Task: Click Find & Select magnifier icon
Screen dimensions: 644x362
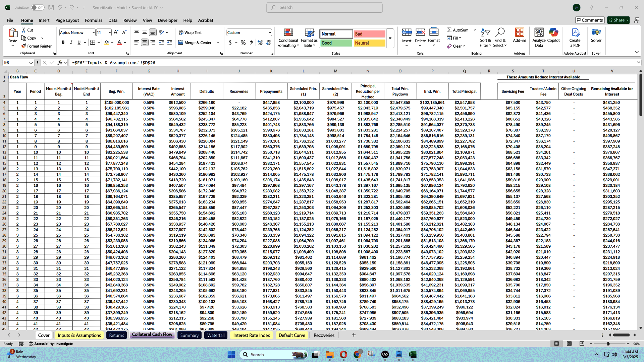Action: pos(500,33)
